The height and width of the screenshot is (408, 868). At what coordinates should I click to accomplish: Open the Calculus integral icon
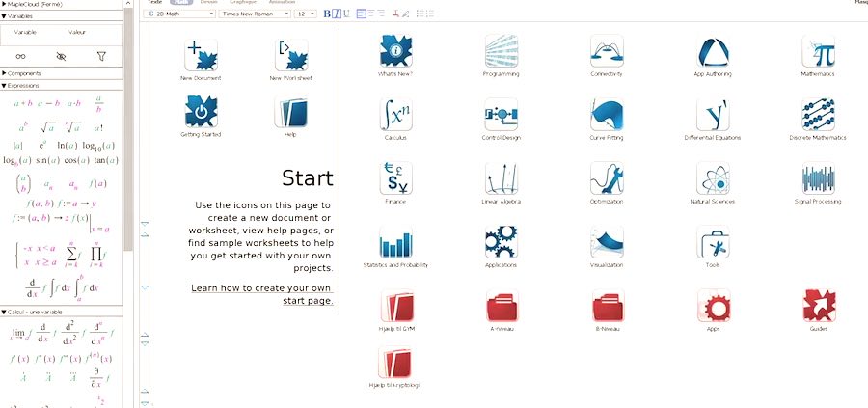point(395,115)
